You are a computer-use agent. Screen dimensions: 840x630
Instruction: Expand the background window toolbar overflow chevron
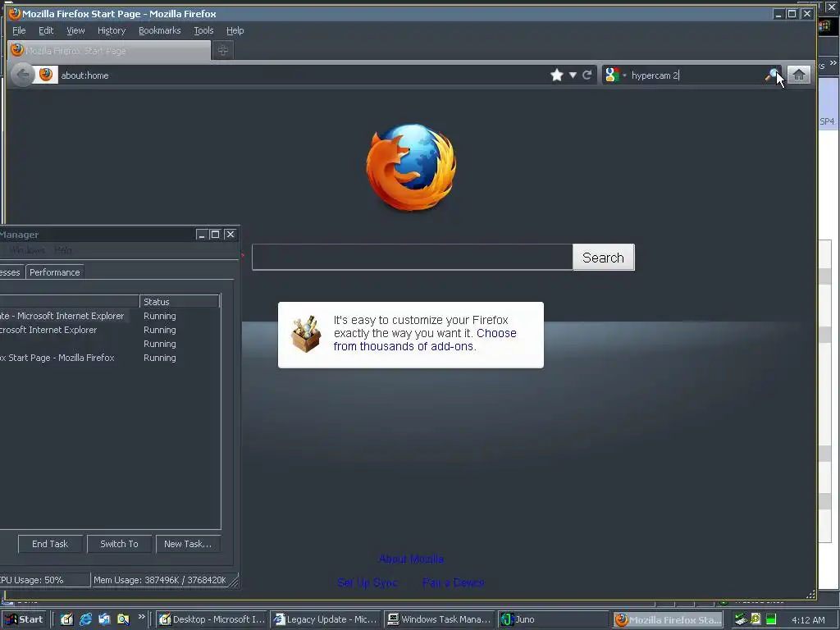(x=833, y=62)
